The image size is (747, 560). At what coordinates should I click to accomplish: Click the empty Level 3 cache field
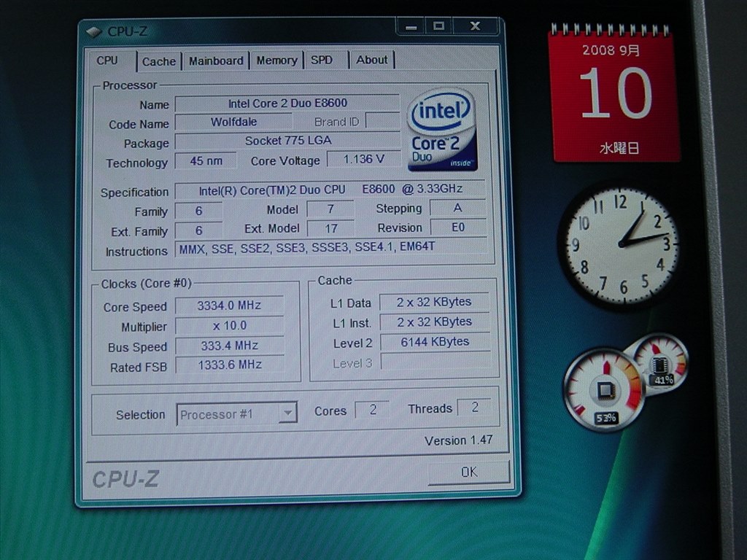[x=436, y=362]
